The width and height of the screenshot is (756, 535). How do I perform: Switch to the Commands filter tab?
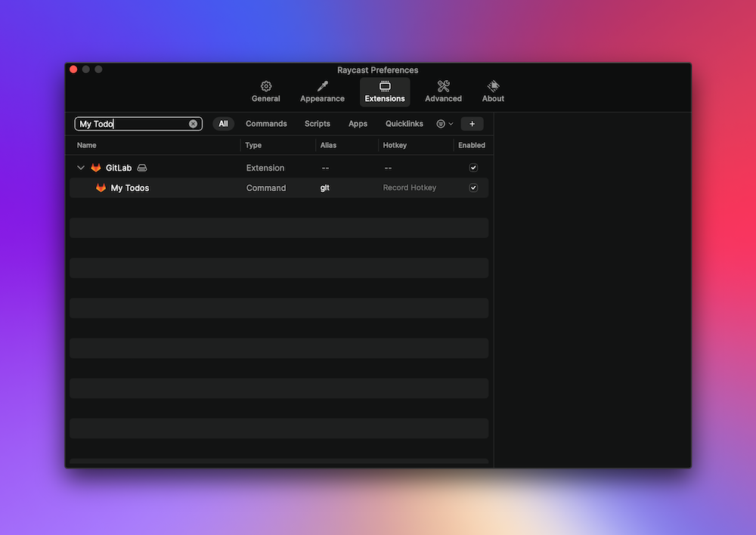click(266, 123)
